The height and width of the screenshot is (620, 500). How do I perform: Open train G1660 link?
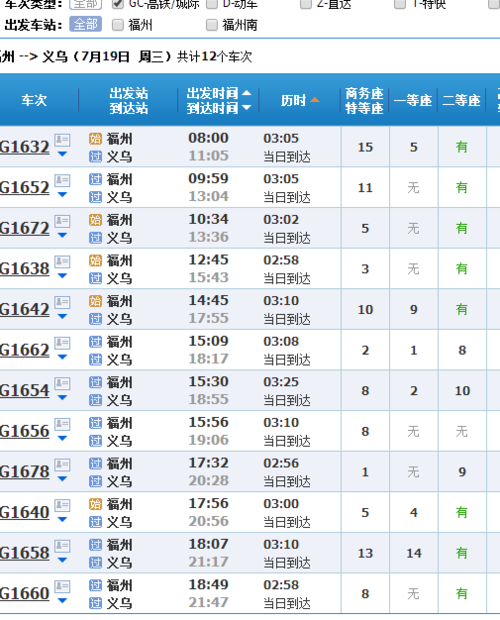(x=25, y=594)
